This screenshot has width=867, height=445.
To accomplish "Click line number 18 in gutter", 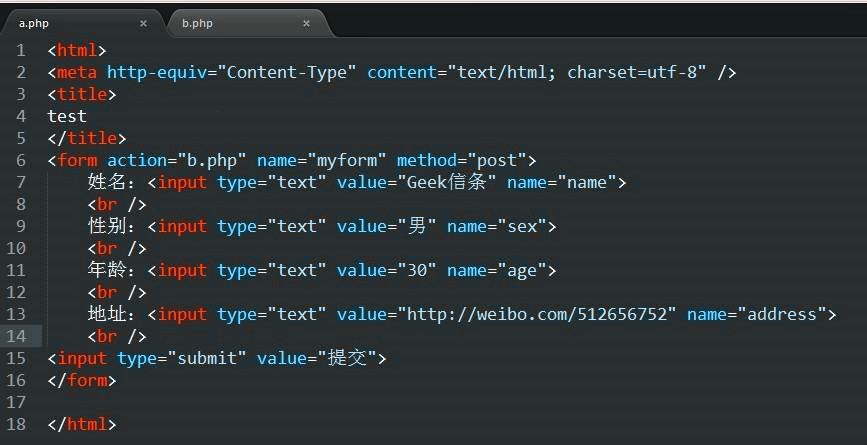I will (16, 425).
